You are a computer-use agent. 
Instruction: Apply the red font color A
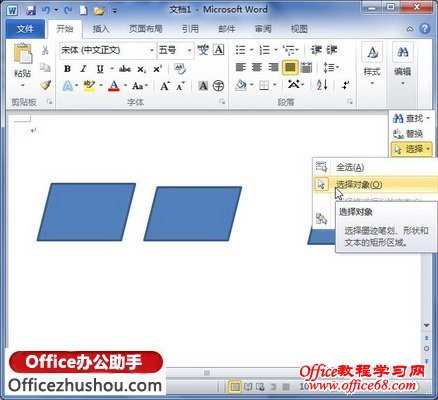tap(114, 86)
